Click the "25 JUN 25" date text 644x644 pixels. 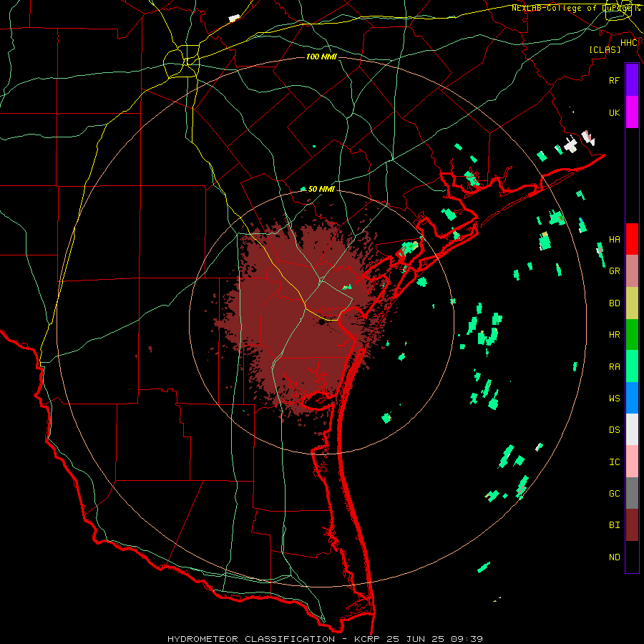click(415, 639)
